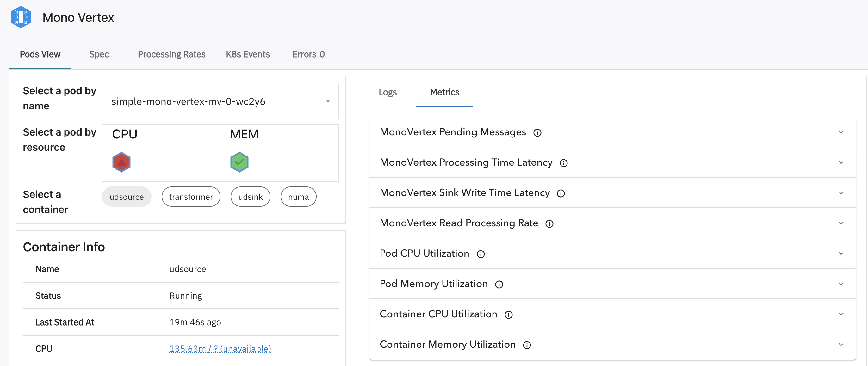Screen dimensions: 868x366
Task: Click the CPU usage link 135.63m
Action: click(220, 349)
